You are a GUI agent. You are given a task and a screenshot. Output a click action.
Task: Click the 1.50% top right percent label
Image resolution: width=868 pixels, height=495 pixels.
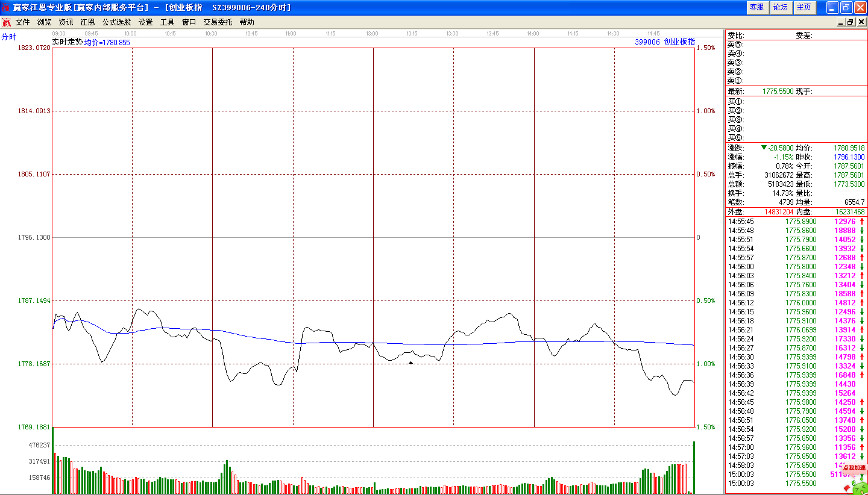pos(705,48)
